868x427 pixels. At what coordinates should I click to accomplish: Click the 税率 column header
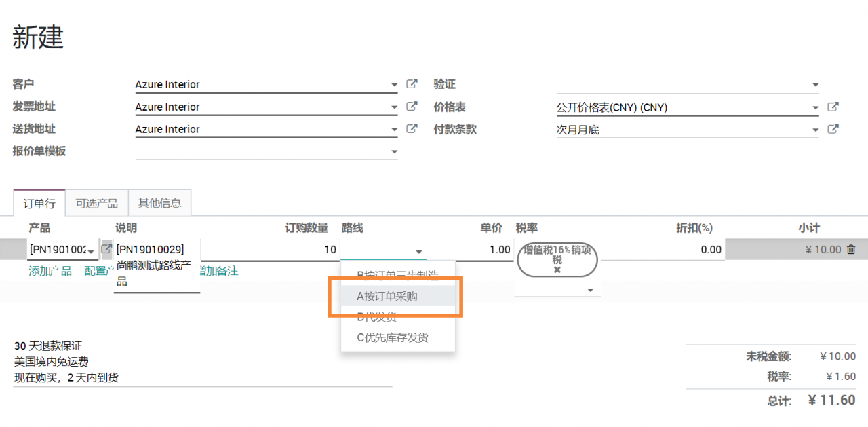527,228
